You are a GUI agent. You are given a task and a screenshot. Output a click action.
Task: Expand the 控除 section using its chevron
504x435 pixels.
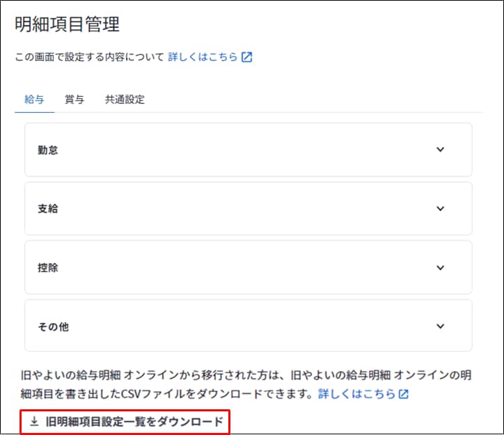(440, 267)
